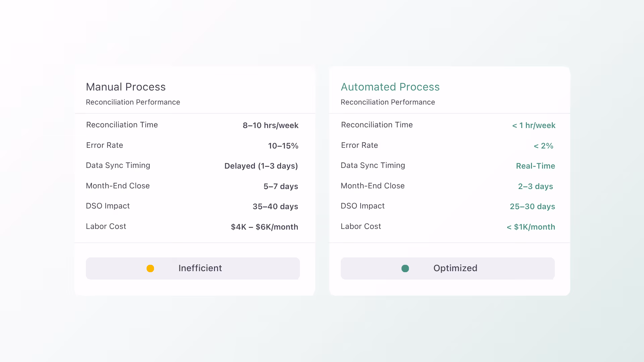Viewport: 644px width, 362px height.
Task: Click the Real-Time value
Action: [x=535, y=166]
